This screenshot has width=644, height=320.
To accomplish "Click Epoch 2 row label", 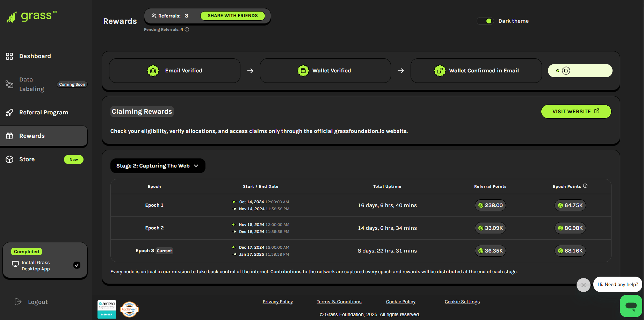I will pyautogui.click(x=154, y=228).
